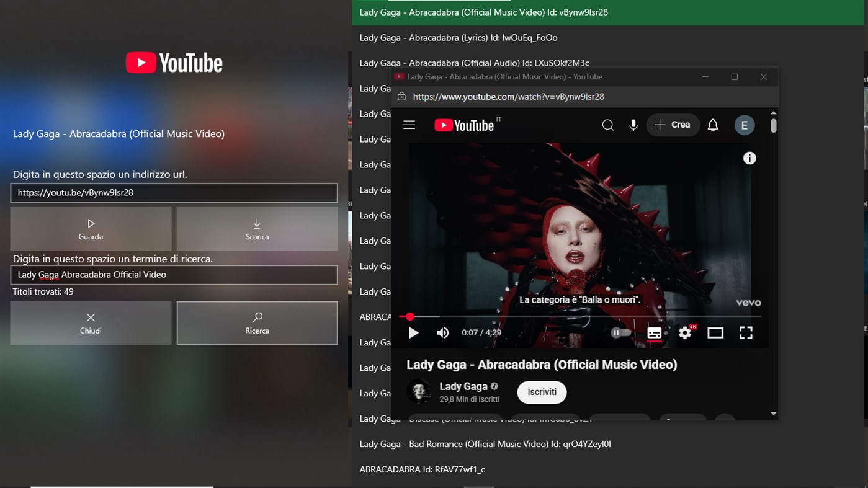The image size is (868, 488).
Task: Subscribe by clicking Iscriviti
Action: (541, 392)
